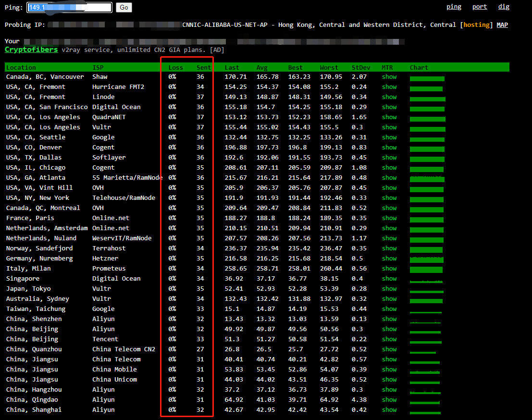
Task: Click the Ping IP address input field
Action: point(70,7)
